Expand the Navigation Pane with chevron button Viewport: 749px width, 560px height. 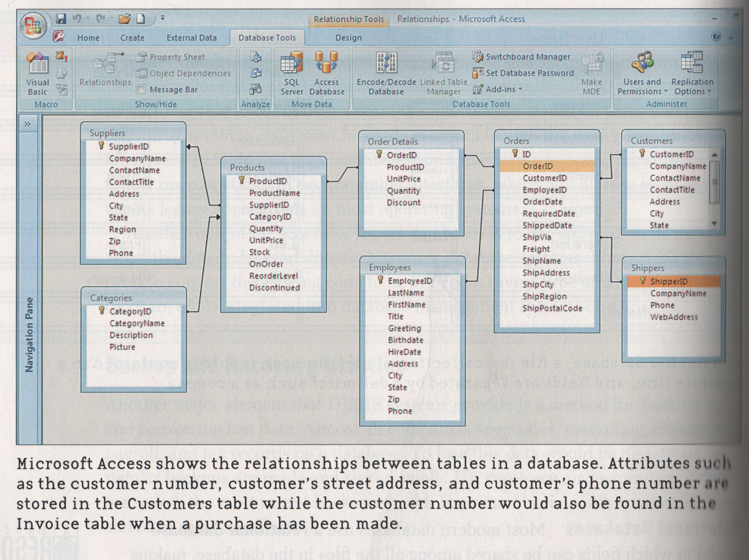[x=28, y=124]
